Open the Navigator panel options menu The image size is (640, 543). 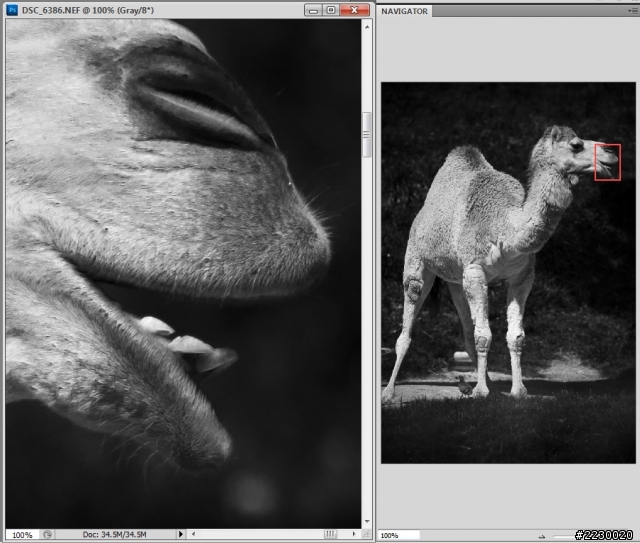633,11
